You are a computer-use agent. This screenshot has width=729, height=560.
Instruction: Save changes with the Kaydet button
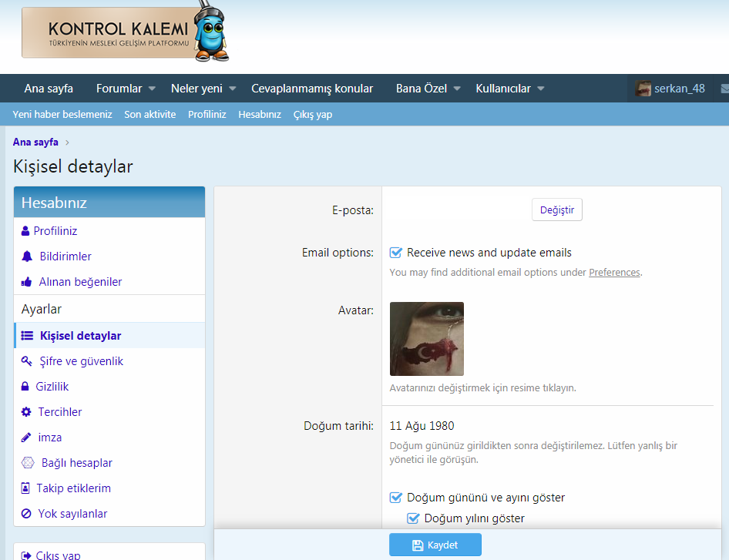(x=435, y=545)
